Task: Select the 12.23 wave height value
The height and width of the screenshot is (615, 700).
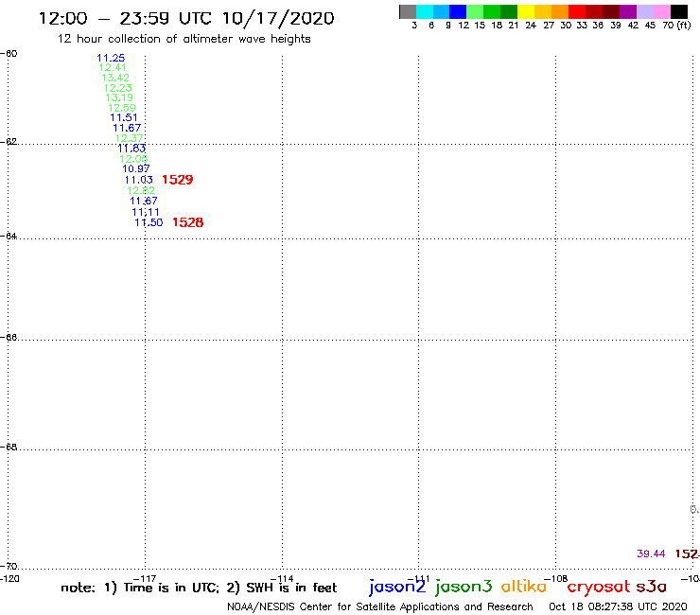Action: [x=118, y=88]
